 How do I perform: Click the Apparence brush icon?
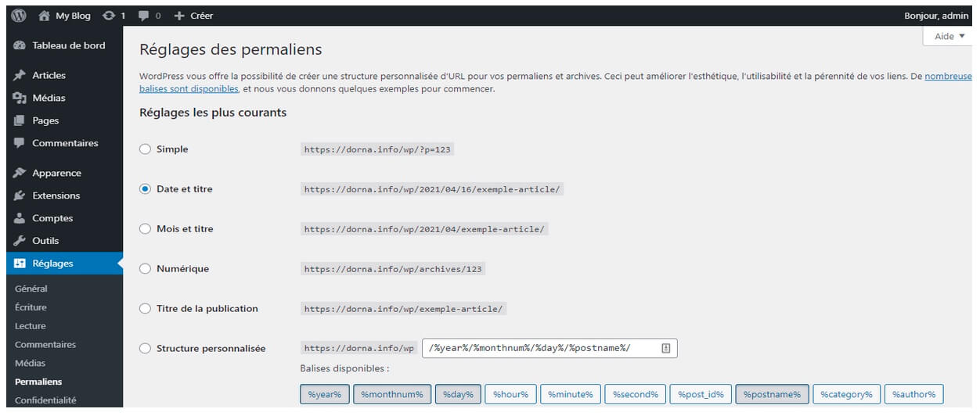(20, 173)
